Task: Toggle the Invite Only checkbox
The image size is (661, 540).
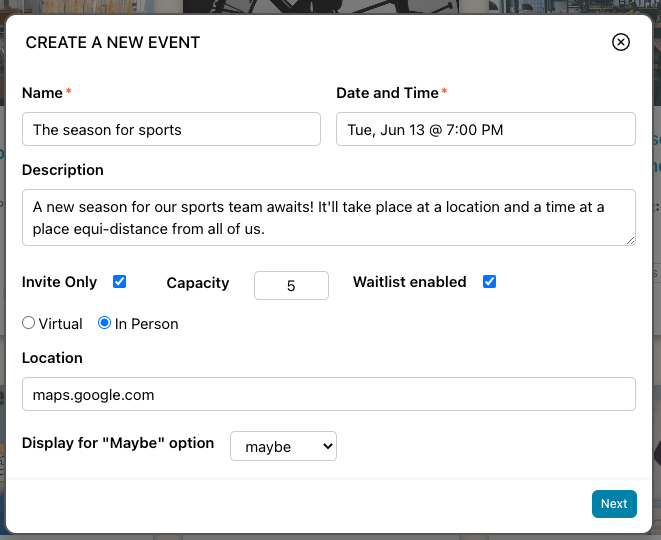Action: click(x=120, y=282)
